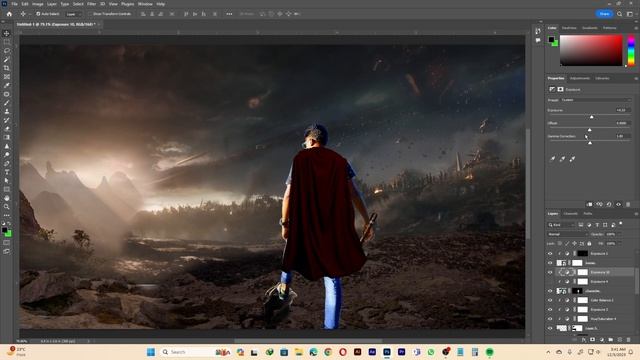Open the Properties panel options menu
Viewport: 640px width, 360px height.
click(636, 78)
